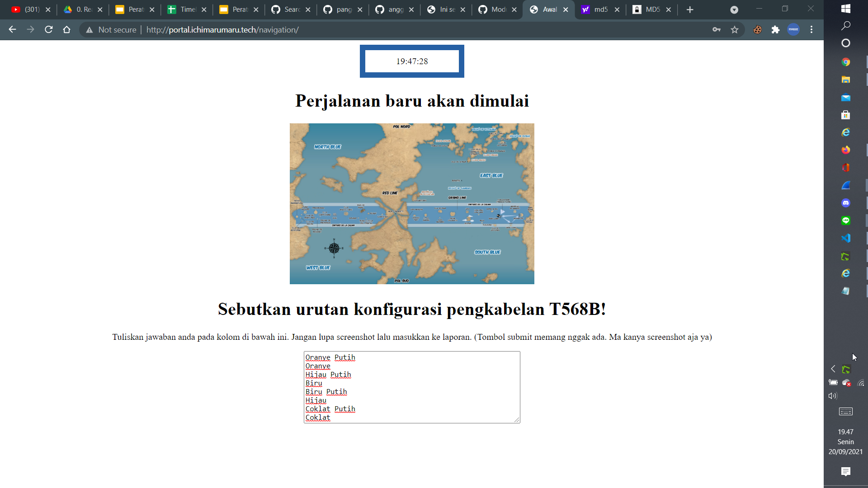
Task: Close the YouTube (301) tab
Action: [48, 9]
